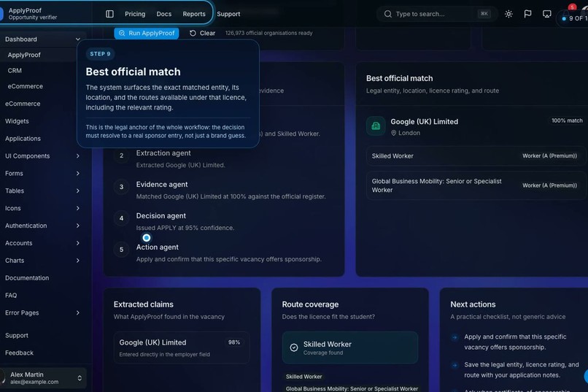The height and width of the screenshot is (392, 588).
Task: Expand the Forms sidebar menu
Action: [x=77, y=173]
